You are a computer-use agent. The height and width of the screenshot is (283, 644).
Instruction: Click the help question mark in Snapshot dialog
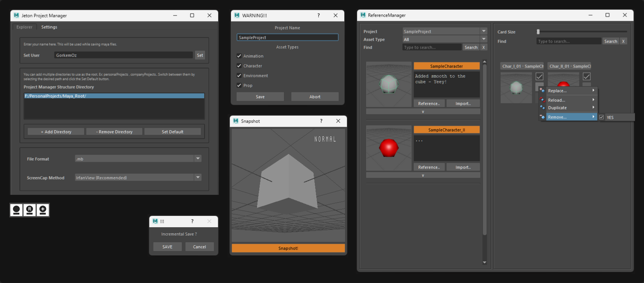coord(321,121)
